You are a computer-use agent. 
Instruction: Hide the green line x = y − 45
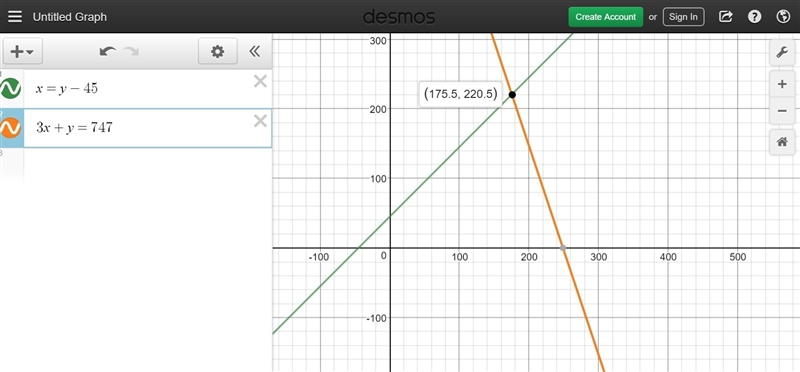(x=10, y=88)
